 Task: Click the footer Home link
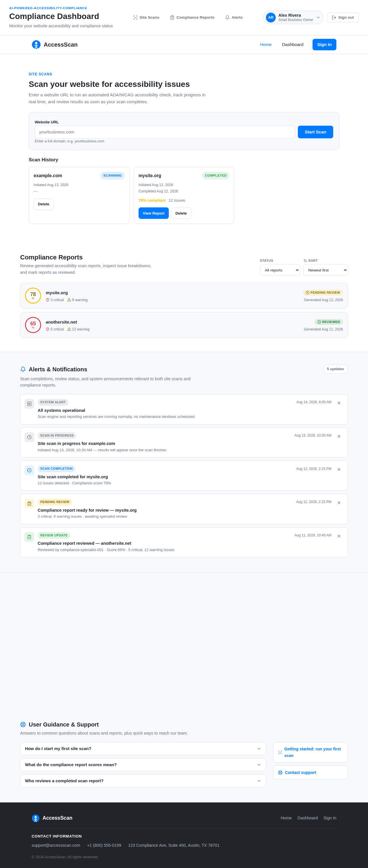[x=286, y=818]
